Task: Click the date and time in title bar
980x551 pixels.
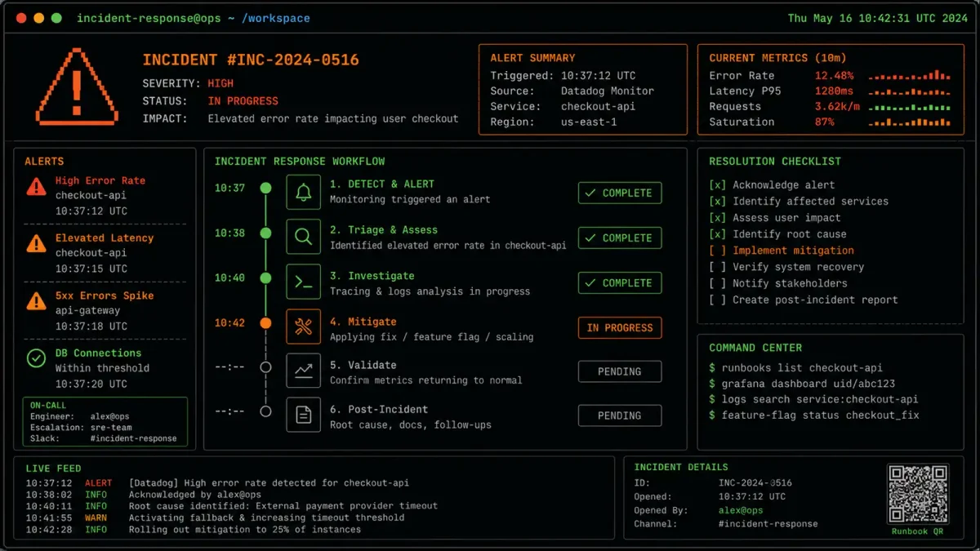Action: pos(877,18)
